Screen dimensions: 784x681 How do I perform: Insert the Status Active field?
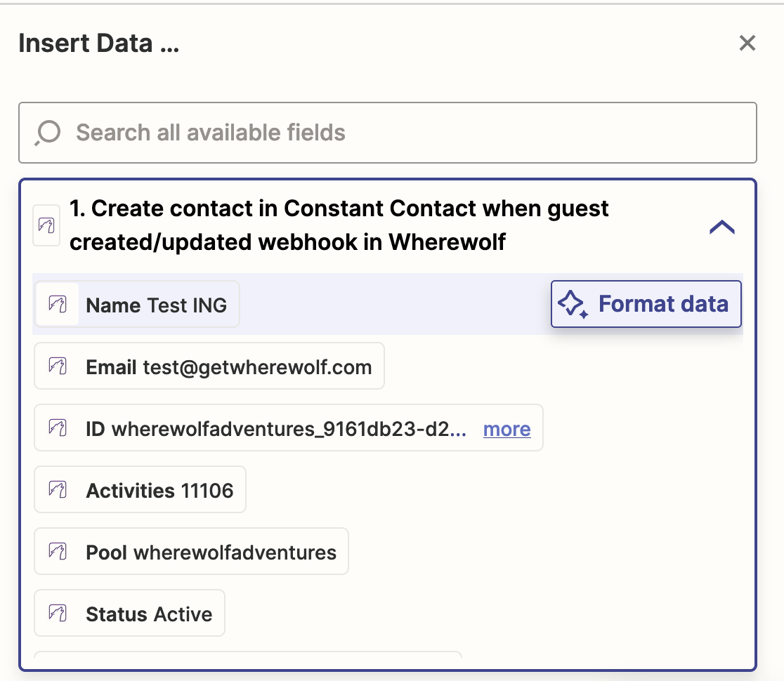pos(129,614)
